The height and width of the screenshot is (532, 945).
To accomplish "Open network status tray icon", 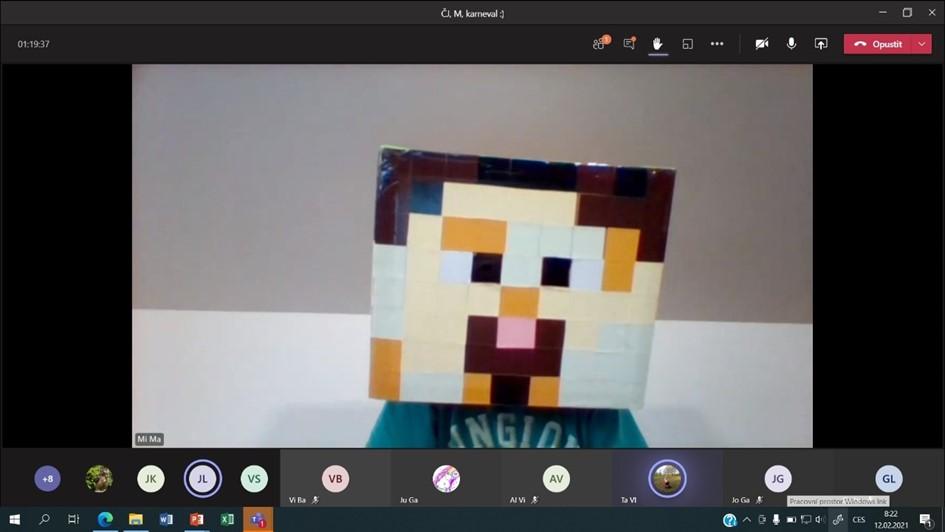I will (806, 519).
